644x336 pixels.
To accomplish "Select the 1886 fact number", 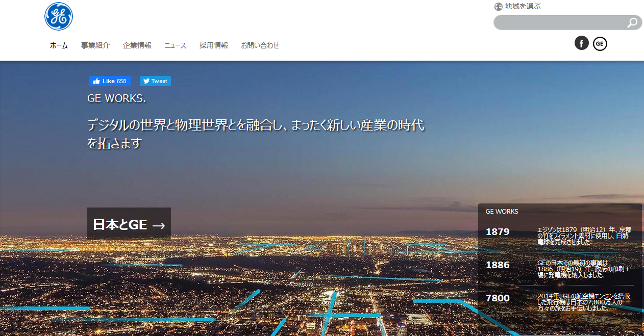I will [x=498, y=265].
